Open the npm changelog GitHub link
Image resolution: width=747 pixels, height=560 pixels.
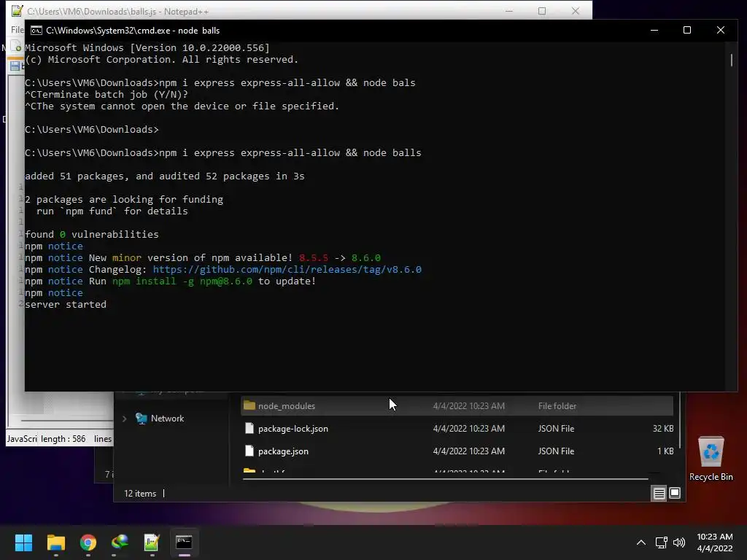point(287,270)
